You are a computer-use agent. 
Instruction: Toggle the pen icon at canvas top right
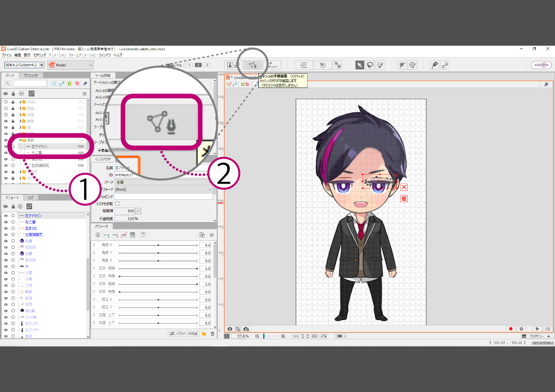tap(546, 84)
